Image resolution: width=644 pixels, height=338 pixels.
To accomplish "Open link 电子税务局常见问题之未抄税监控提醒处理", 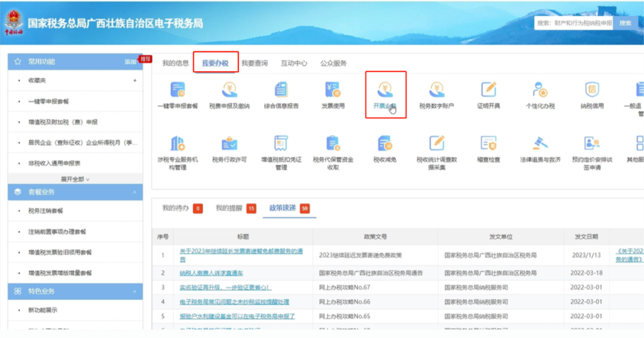I will pyautogui.click(x=234, y=302).
